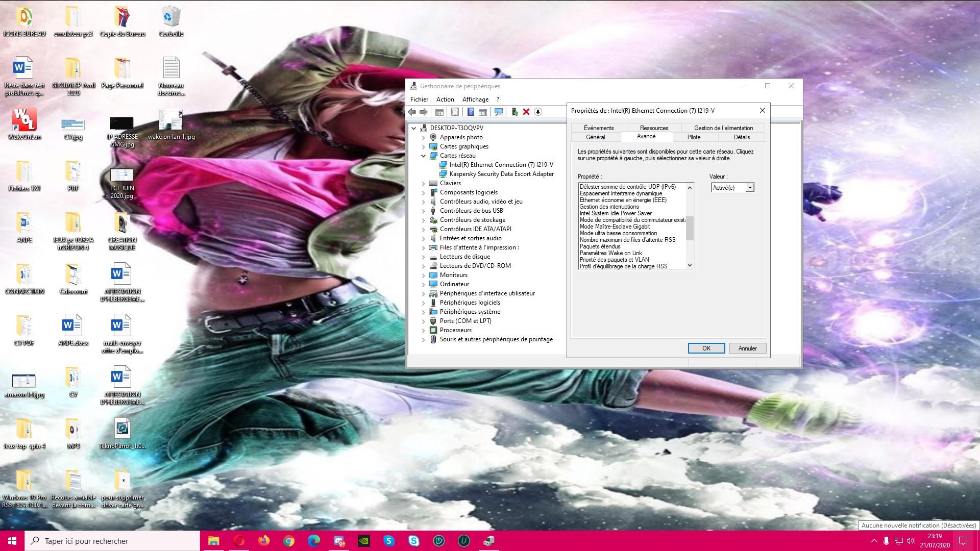The width and height of the screenshot is (980, 551).
Task: Open Chrome from the taskbar
Action: pyautogui.click(x=289, y=541)
